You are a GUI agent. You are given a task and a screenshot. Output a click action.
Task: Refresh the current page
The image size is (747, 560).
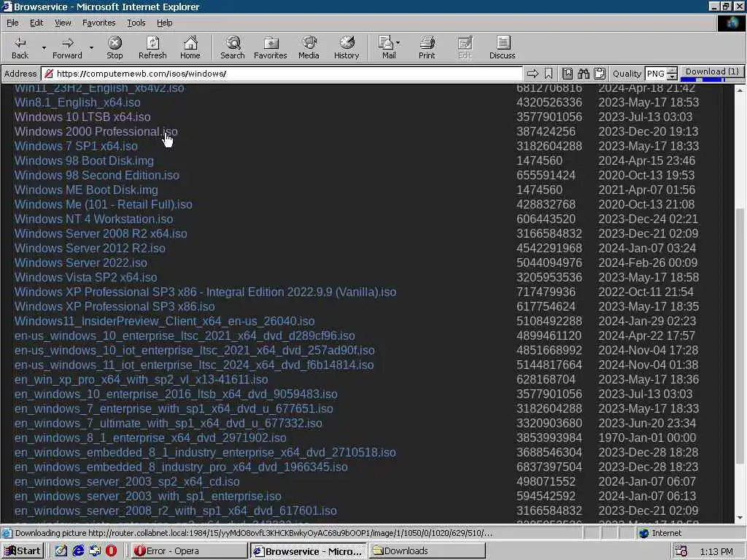pos(152,47)
